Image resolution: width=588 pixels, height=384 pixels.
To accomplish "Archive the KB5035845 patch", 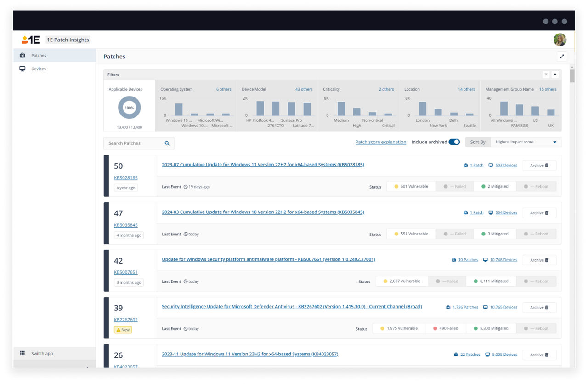I will pos(539,213).
